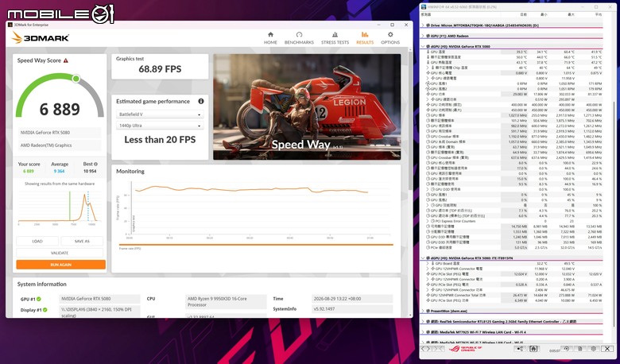Screen dimensions: 620x364
Task: Click the expand-columns arrows icon in HWiNFO footer
Action: coord(426,349)
